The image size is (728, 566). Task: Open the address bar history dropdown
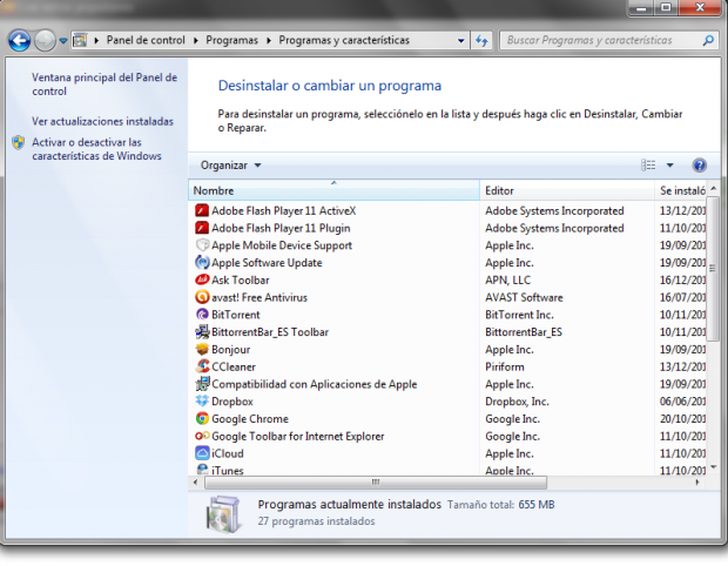pos(461,41)
